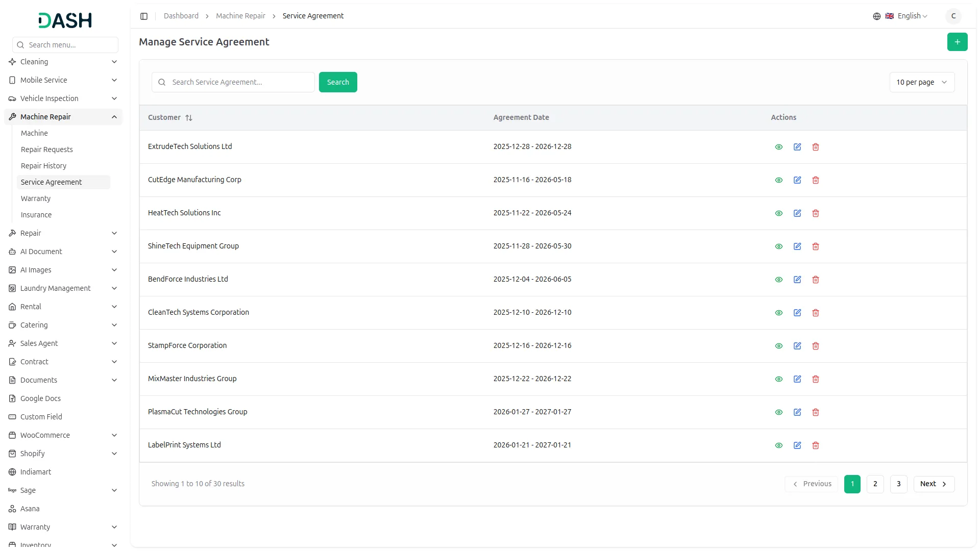Open Repair Requests submenu item
Image resolution: width=980 pixels, height=551 pixels.
tap(63, 149)
